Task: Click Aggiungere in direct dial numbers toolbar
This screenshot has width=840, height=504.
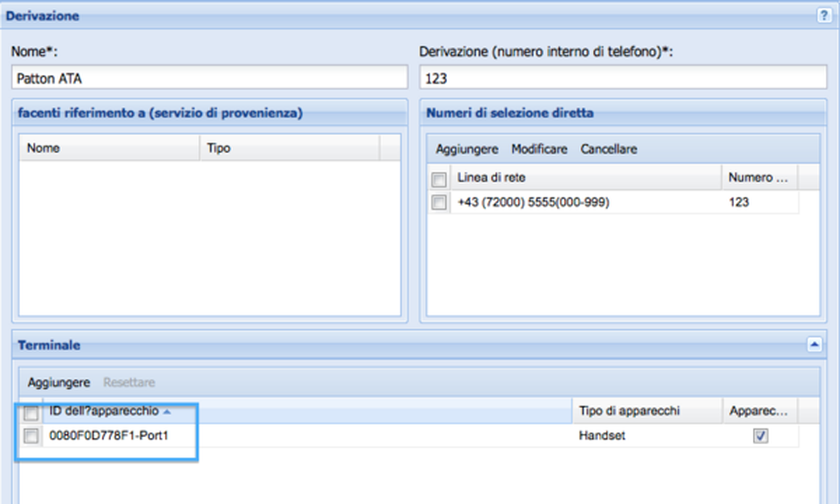Action: [x=467, y=149]
